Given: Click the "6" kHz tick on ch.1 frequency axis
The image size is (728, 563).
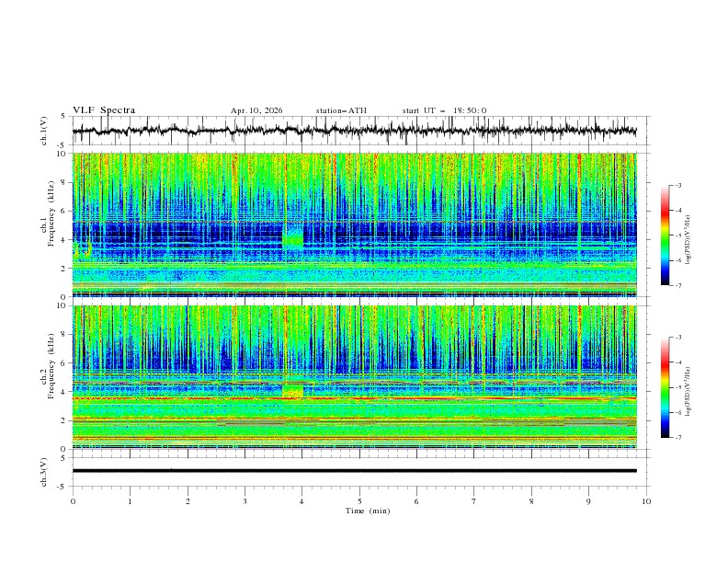Looking at the screenshot, I should (x=64, y=211).
